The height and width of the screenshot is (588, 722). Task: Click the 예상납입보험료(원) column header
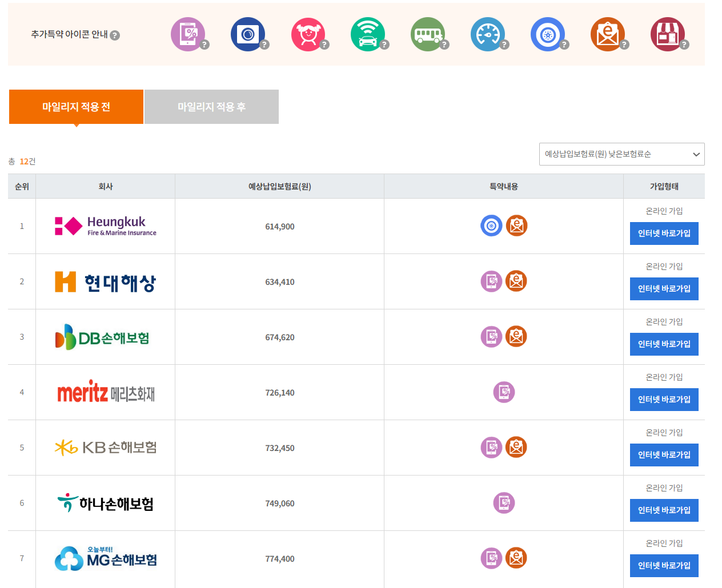tap(280, 187)
